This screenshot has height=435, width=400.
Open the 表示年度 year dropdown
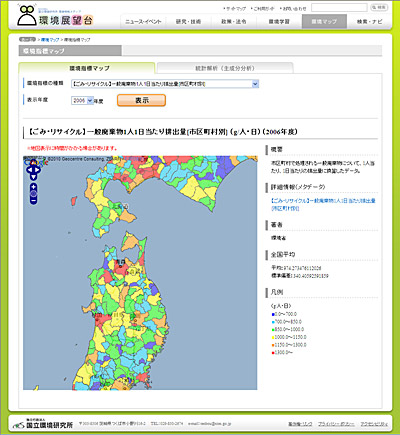[82, 100]
